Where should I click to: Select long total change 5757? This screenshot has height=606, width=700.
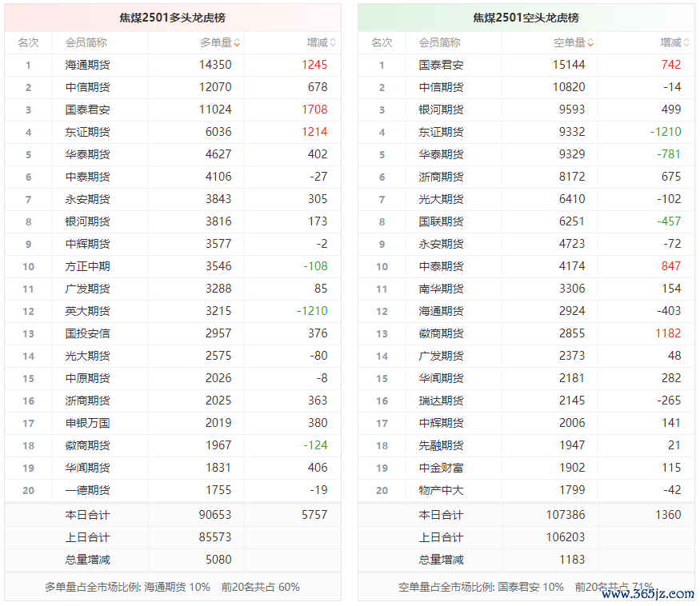point(314,515)
